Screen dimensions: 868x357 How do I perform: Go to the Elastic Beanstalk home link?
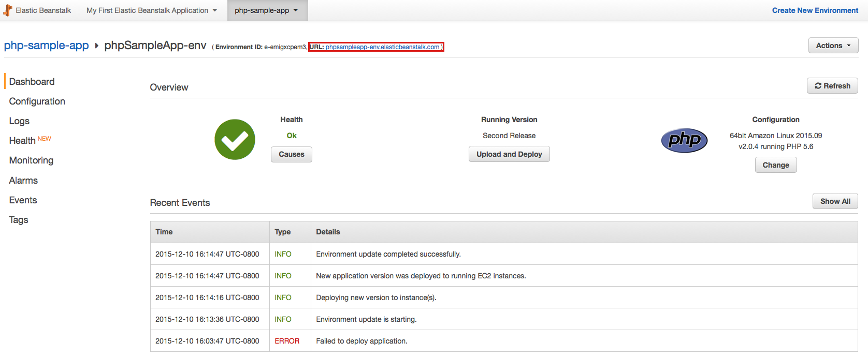coord(44,10)
